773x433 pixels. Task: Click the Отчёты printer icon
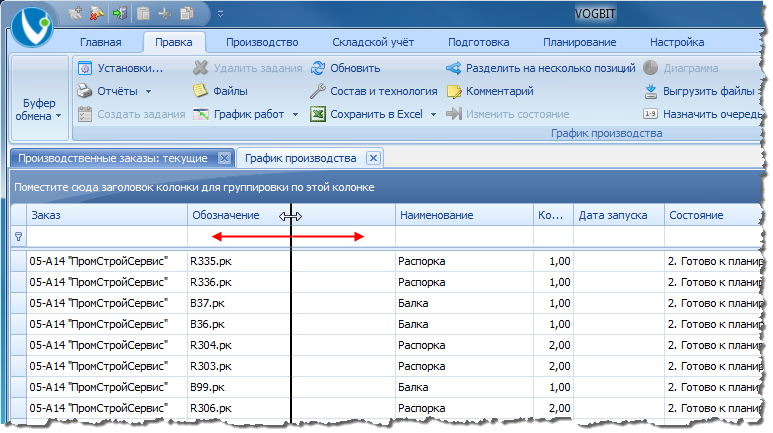[85, 91]
